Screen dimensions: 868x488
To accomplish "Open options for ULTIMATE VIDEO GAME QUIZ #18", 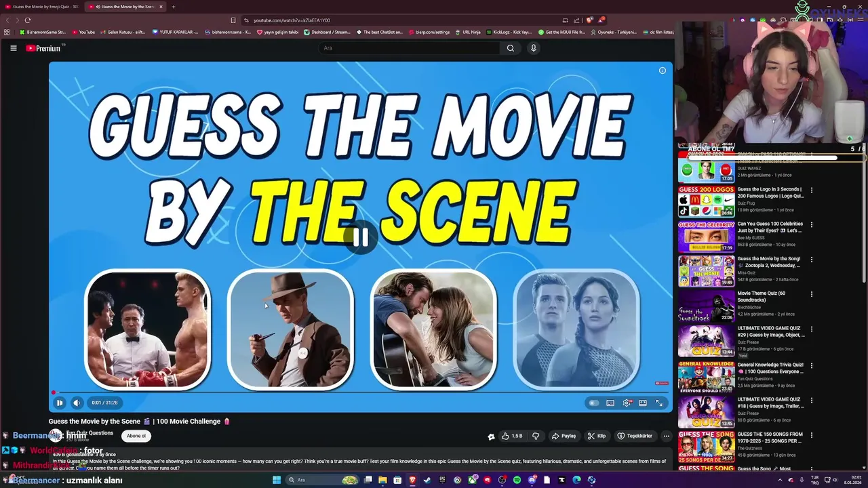I will (812, 400).
